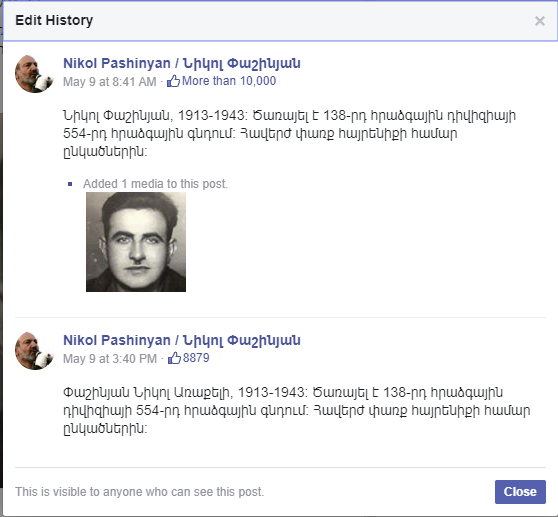This screenshot has width=558, height=517.
Task: Click the thumbs-up icon beside 8879
Action: pos(174,358)
